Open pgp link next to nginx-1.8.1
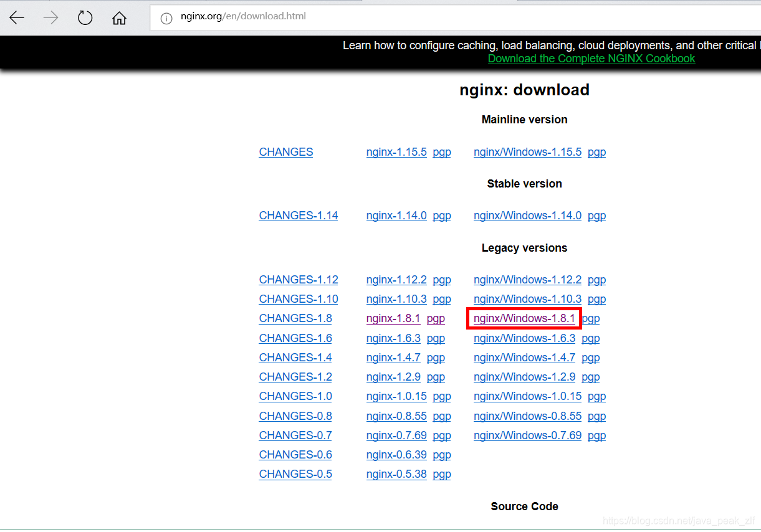 click(x=436, y=318)
